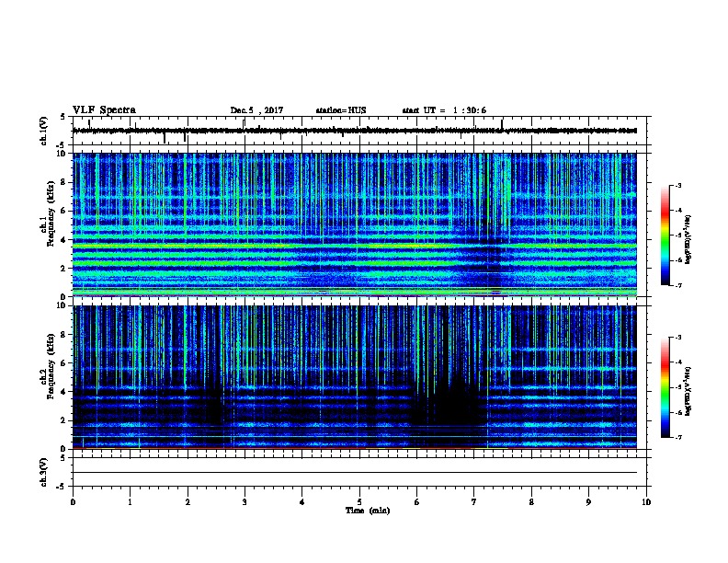
Task: Select the ch.2 "Frequency (kHz)" axis label
Action: pos(51,366)
